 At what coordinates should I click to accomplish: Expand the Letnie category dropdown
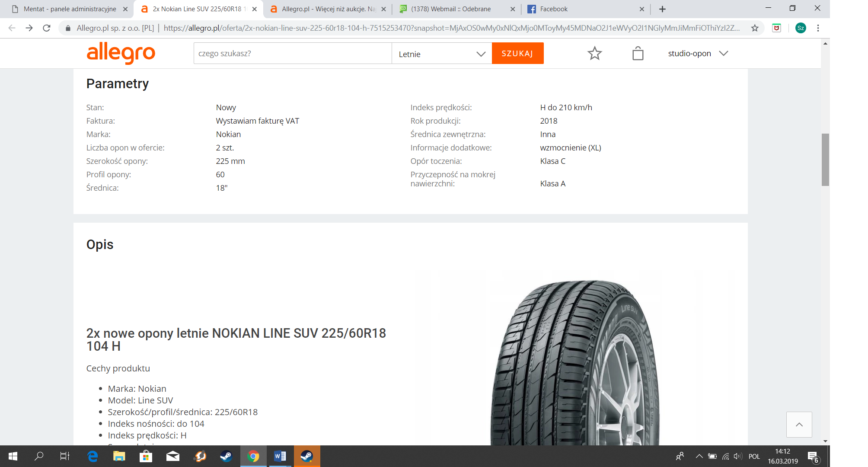[x=441, y=54]
